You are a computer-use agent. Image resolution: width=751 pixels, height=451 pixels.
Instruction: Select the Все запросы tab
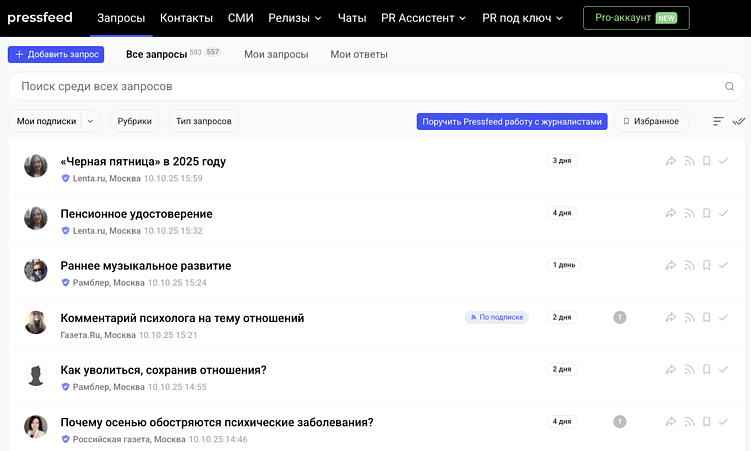tap(156, 55)
